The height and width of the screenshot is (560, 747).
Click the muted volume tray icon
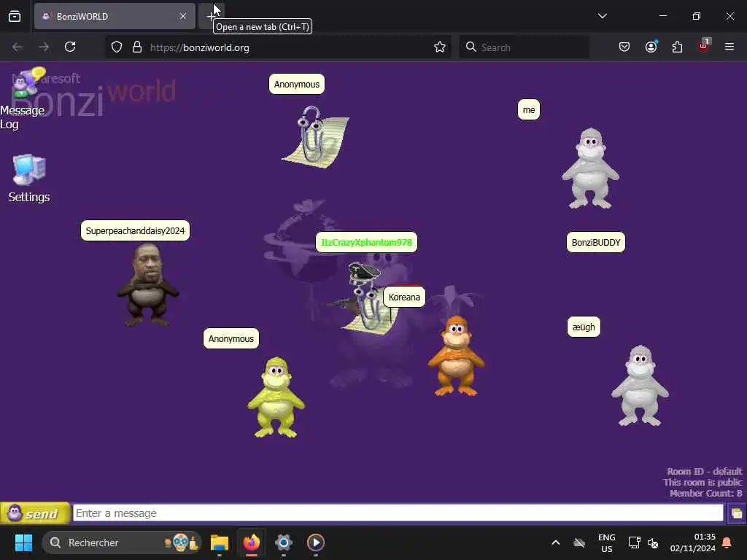click(653, 542)
